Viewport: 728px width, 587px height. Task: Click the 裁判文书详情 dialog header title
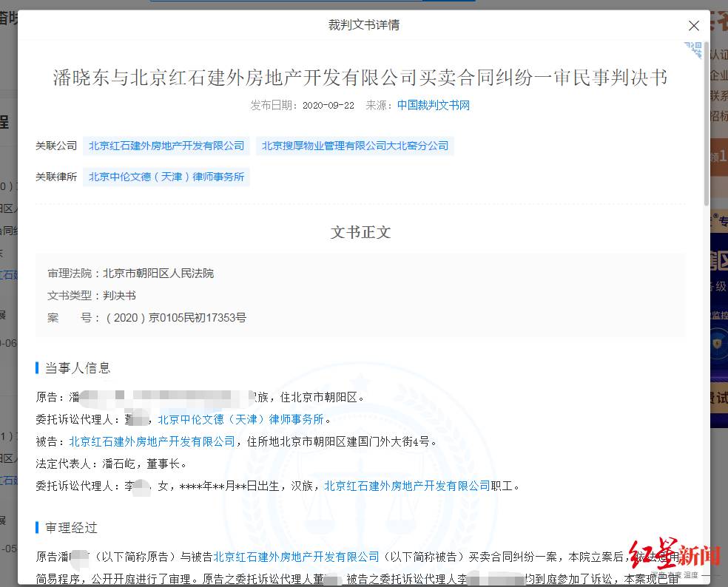363,25
